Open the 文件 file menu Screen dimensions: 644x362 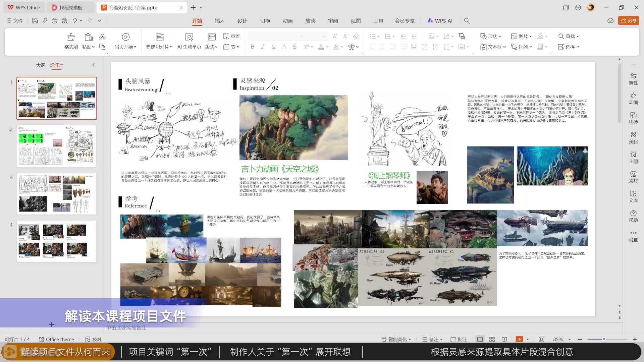[15, 21]
